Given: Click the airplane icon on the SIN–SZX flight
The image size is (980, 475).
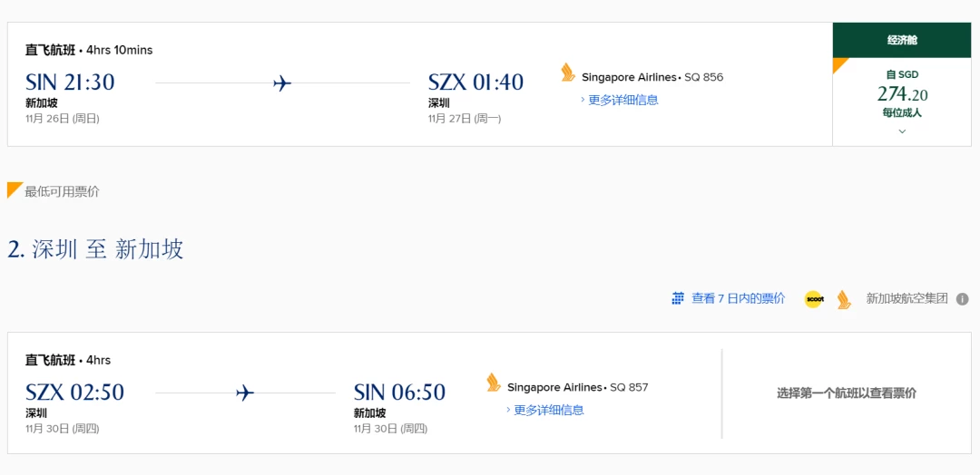Looking at the screenshot, I should [x=282, y=82].
